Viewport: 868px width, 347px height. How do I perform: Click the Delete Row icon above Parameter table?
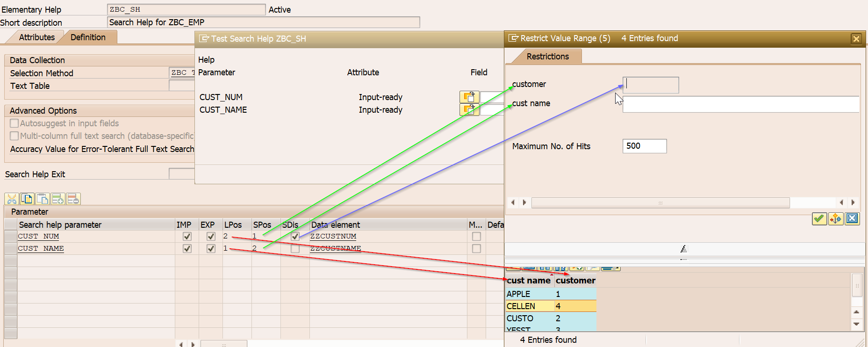(x=73, y=199)
